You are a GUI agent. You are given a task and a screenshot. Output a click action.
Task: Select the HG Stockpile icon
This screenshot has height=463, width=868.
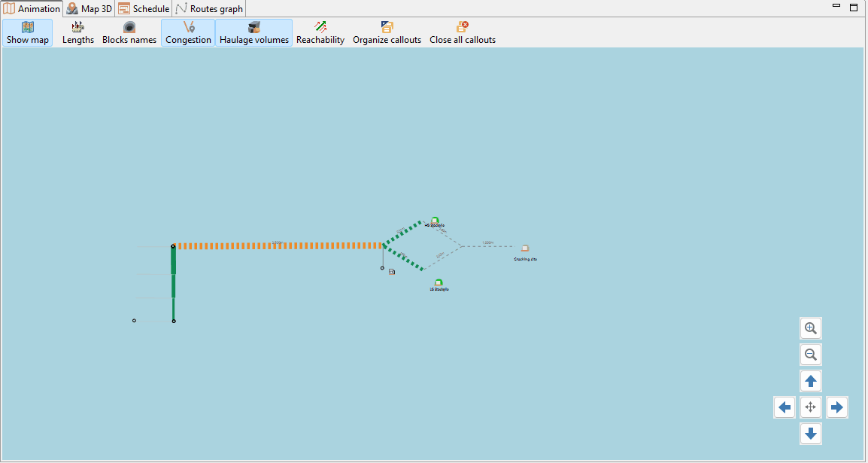[435, 221]
